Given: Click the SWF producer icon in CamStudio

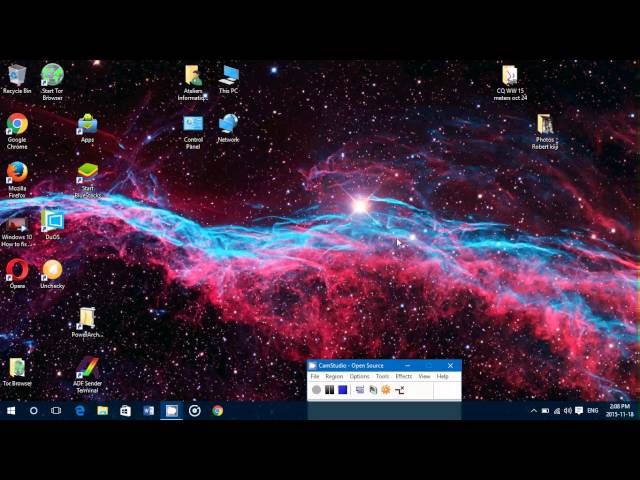Looking at the screenshot, I should 400,390.
